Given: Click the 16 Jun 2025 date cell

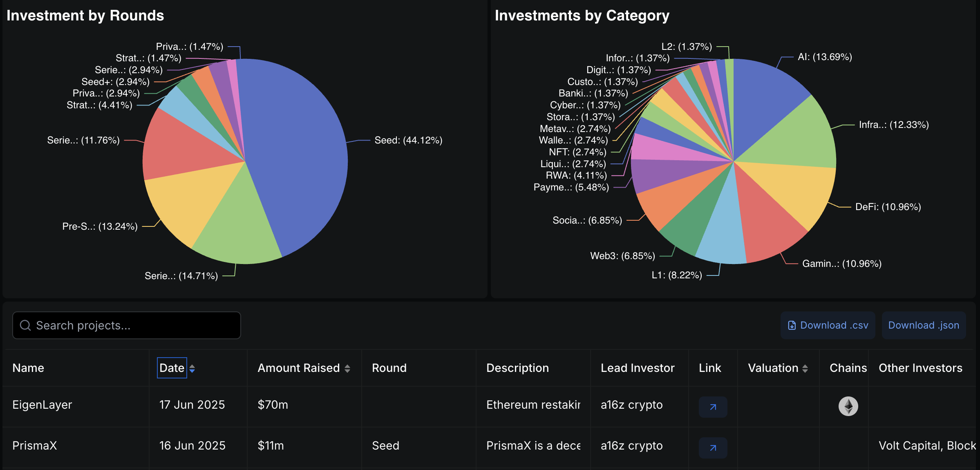Looking at the screenshot, I should 192,445.
